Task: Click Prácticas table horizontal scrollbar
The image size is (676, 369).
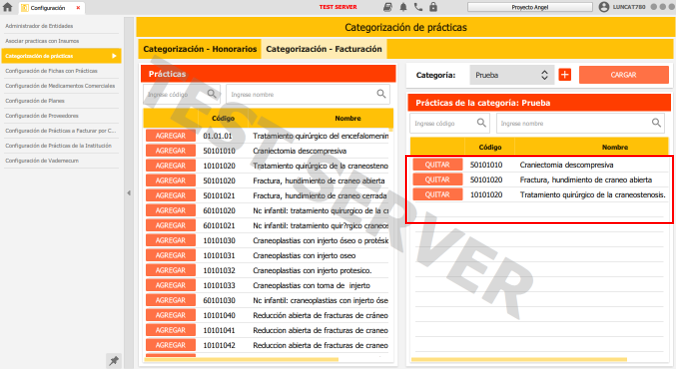Action: point(241,359)
